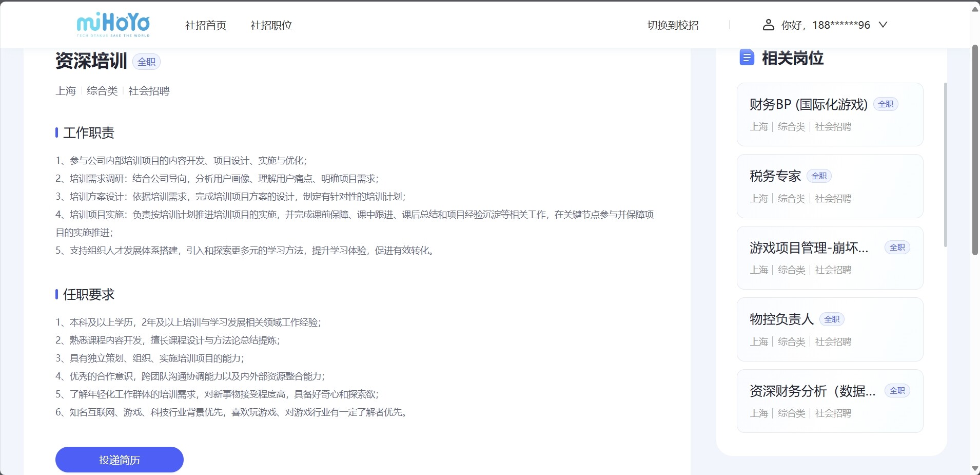Click the miHoYo logo
The height and width of the screenshot is (475, 980).
[113, 25]
